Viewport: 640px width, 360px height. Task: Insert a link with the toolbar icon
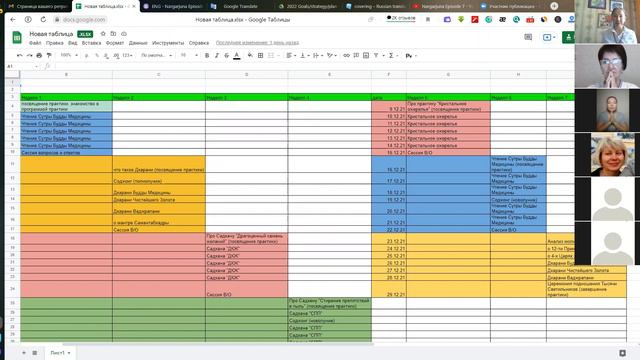(346, 56)
